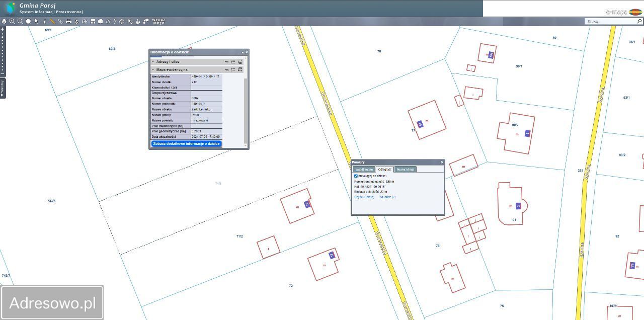The width and height of the screenshot is (644, 320).
Task: Expand the Warstwy side panel tab
Action: click(x=3, y=89)
